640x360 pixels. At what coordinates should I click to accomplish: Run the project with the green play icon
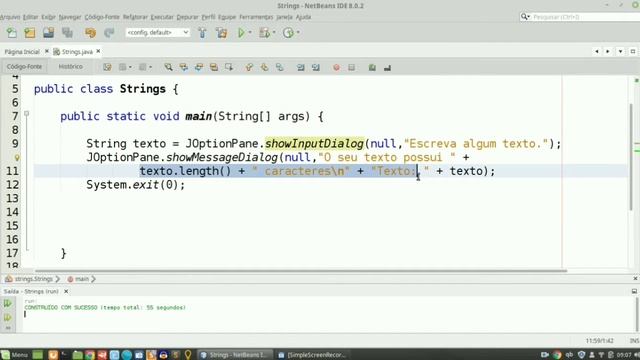point(241,33)
